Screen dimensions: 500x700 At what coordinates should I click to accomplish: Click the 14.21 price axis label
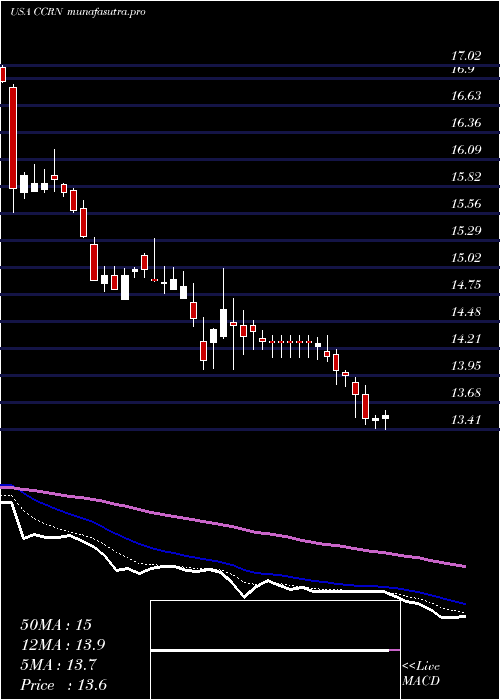tap(466, 339)
